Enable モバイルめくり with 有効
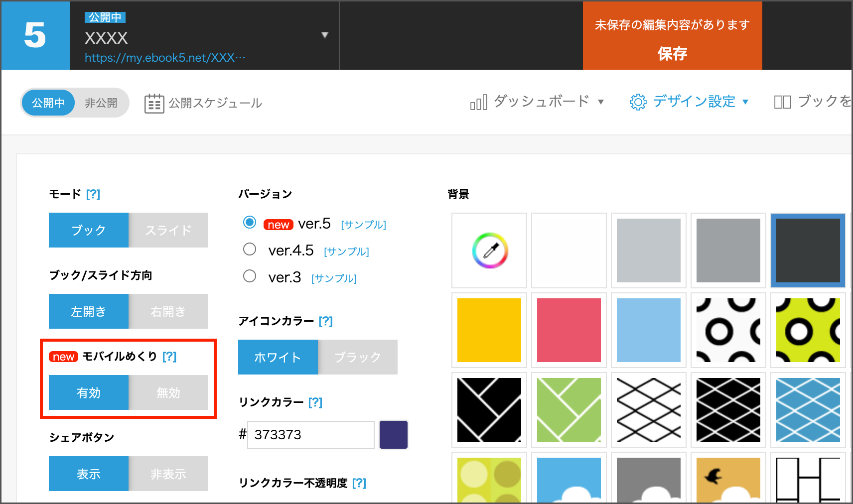This screenshot has height=504, width=853. pos(89,392)
